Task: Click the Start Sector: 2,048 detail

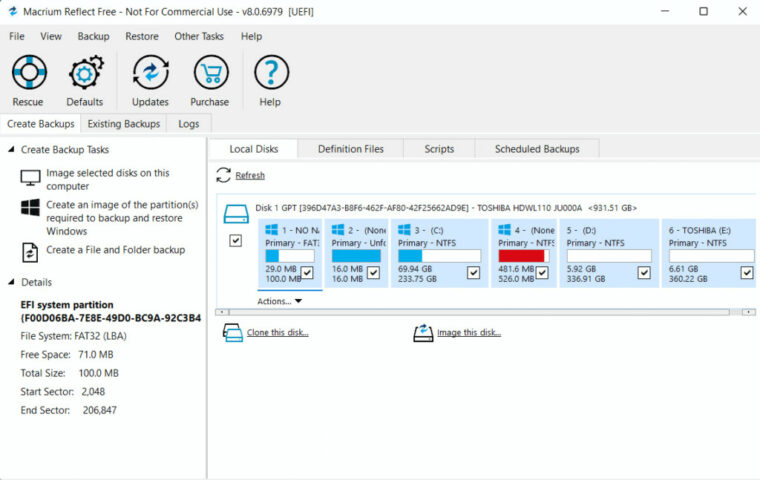Action: click(x=63, y=391)
